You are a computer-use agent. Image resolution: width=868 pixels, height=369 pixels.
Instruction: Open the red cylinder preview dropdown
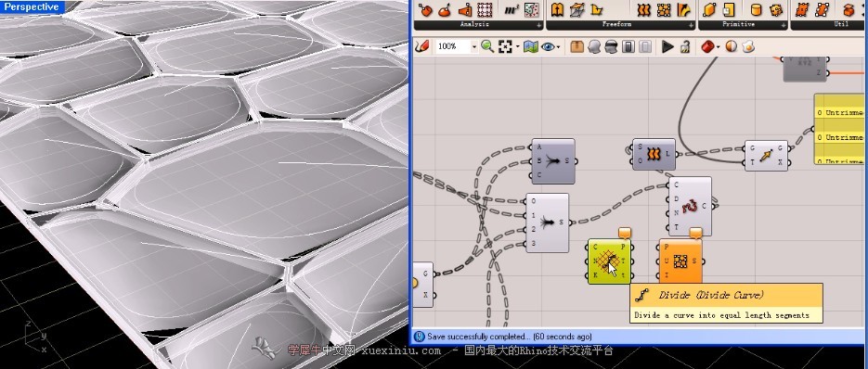718,47
